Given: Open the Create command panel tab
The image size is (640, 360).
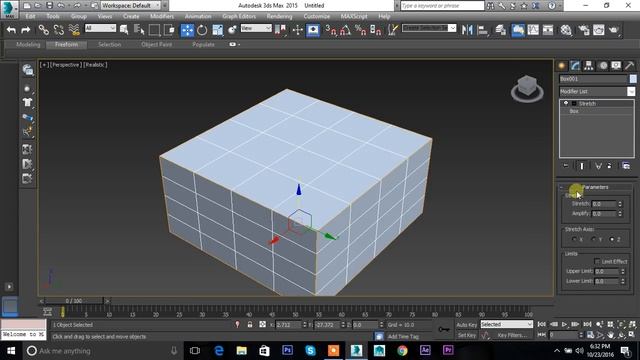Looking at the screenshot, I should 562,65.
